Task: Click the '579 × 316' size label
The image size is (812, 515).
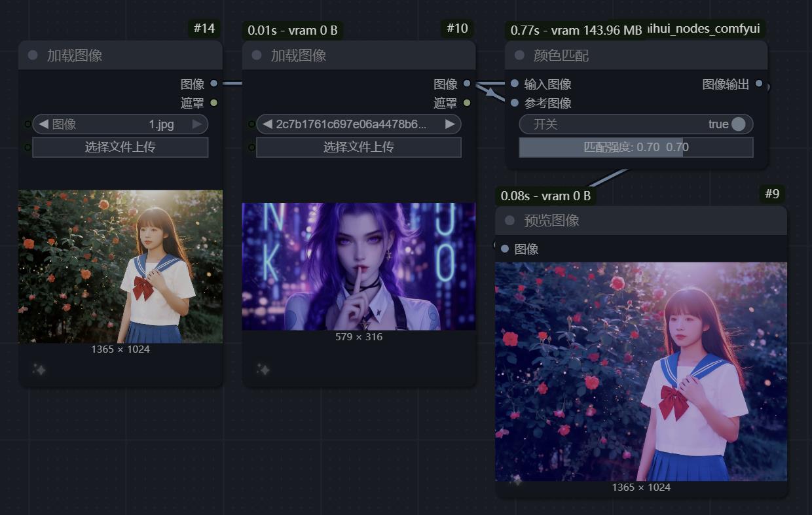Action: tap(359, 337)
